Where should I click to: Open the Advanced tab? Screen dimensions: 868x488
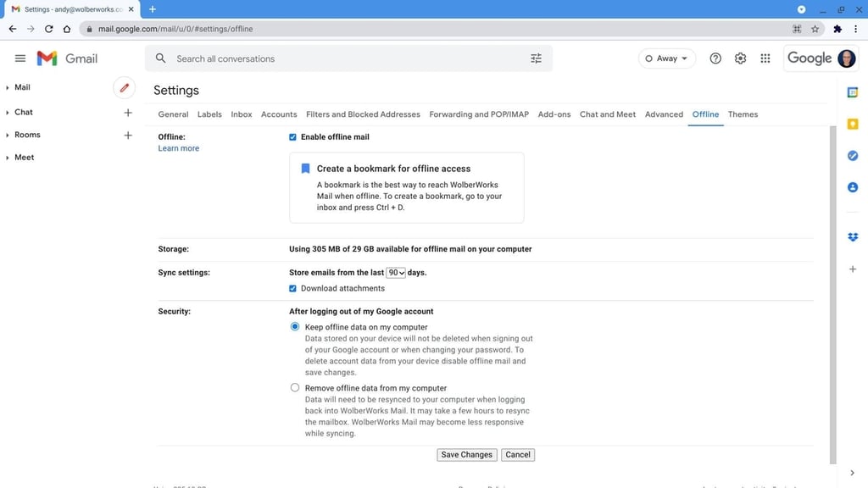click(664, 114)
